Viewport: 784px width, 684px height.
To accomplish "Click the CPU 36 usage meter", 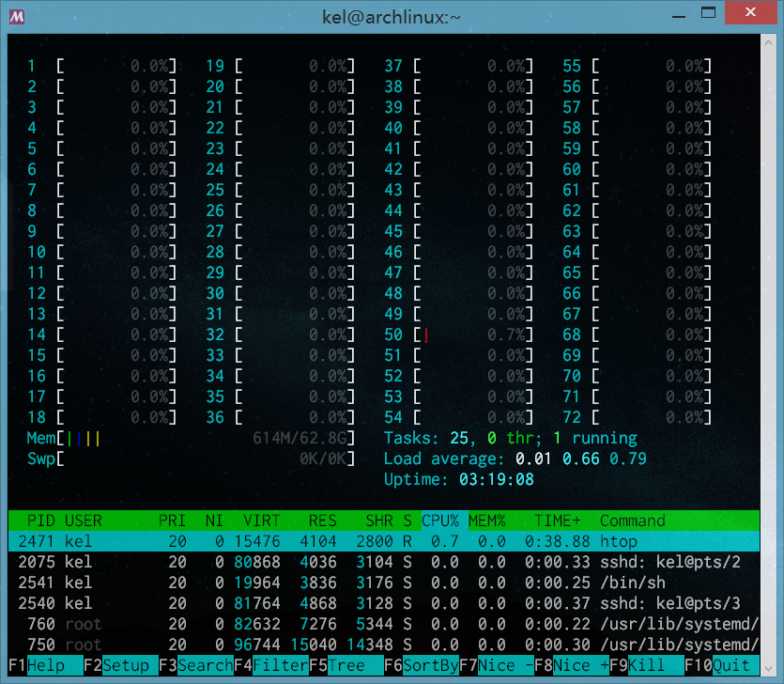I will click(280, 417).
